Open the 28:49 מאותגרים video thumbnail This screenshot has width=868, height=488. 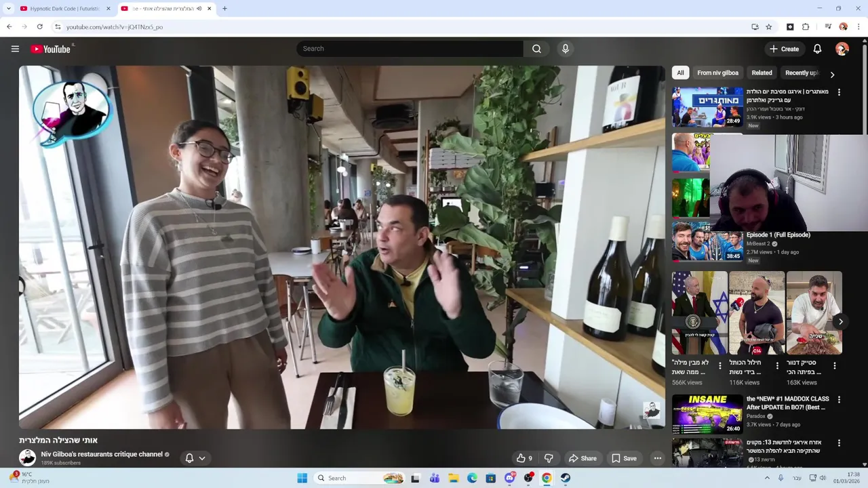pos(707,106)
